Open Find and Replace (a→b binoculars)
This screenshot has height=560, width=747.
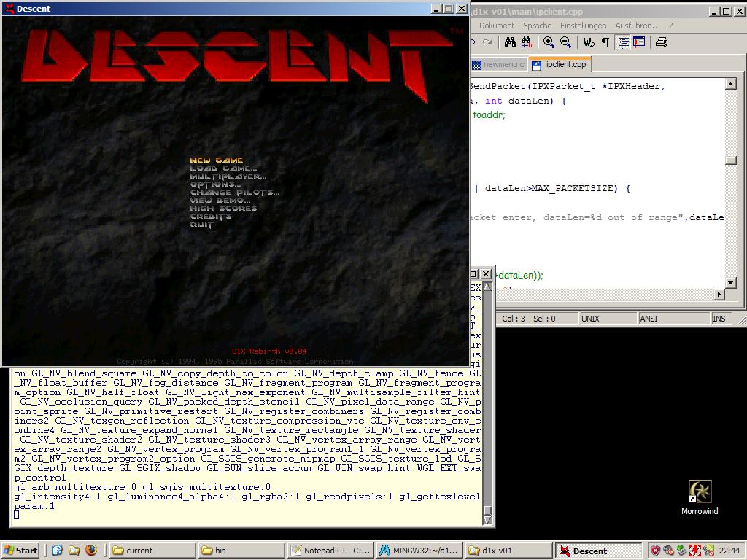[x=527, y=42]
